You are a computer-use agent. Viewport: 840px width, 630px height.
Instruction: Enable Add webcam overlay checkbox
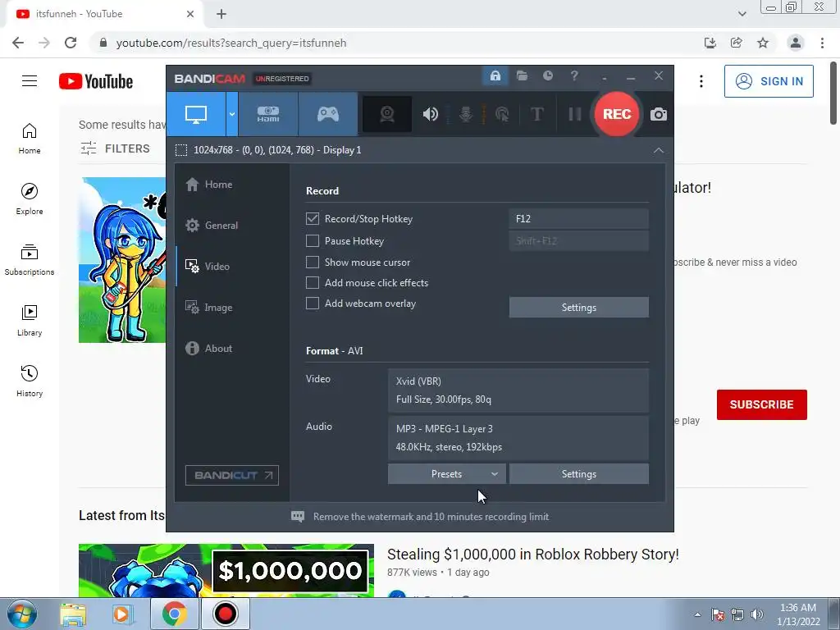pos(313,304)
